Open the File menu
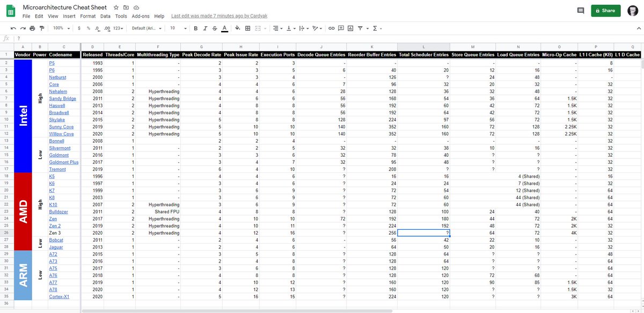Screen dimensions: 644x313 tap(26, 16)
